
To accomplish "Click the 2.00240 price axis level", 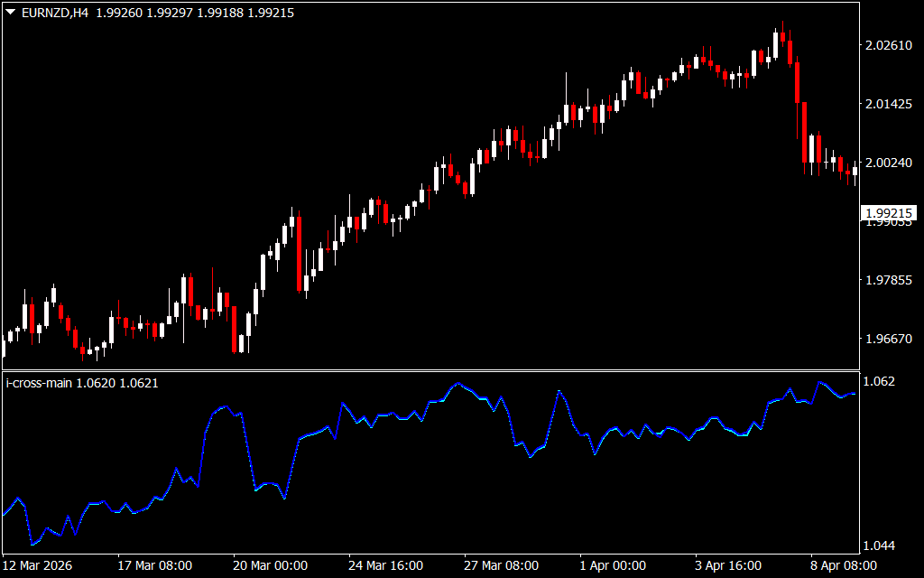I will pos(888,163).
